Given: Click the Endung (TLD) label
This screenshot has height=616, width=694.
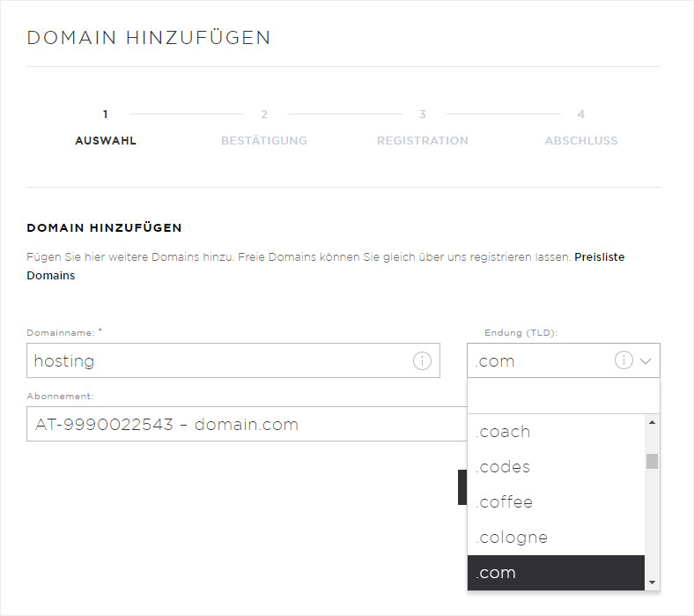Looking at the screenshot, I should (521, 332).
